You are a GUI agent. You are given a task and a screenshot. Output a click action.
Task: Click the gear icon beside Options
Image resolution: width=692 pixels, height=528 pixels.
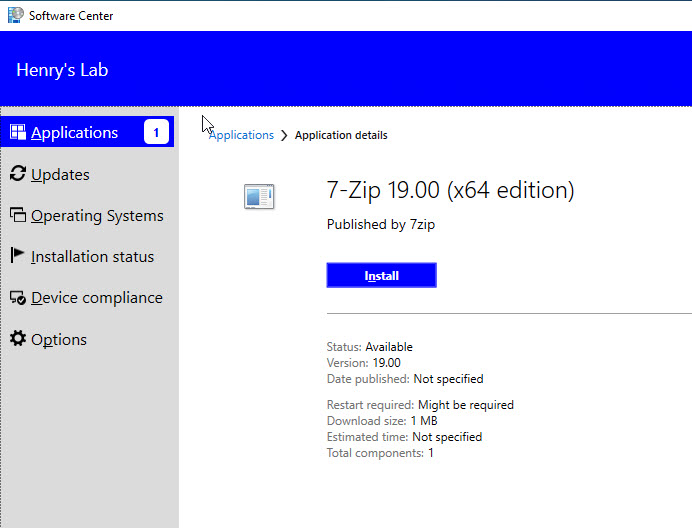click(17, 339)
